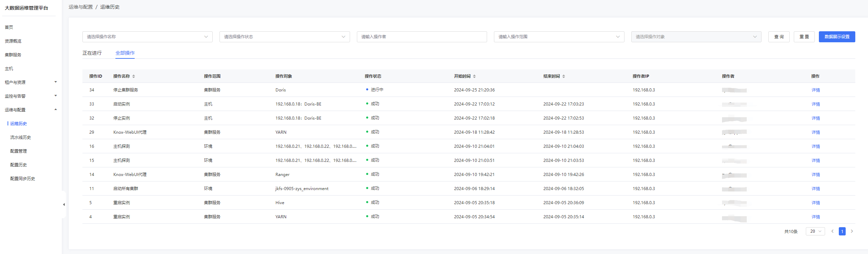Open 首页 in sidebar
This screenshot has width=868, height=254.
[9, 27]
